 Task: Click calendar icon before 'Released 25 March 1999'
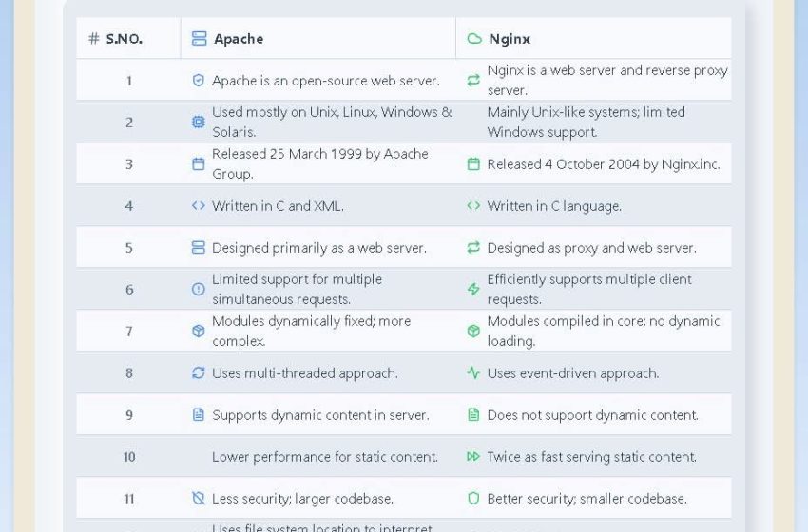pos(199,163)
